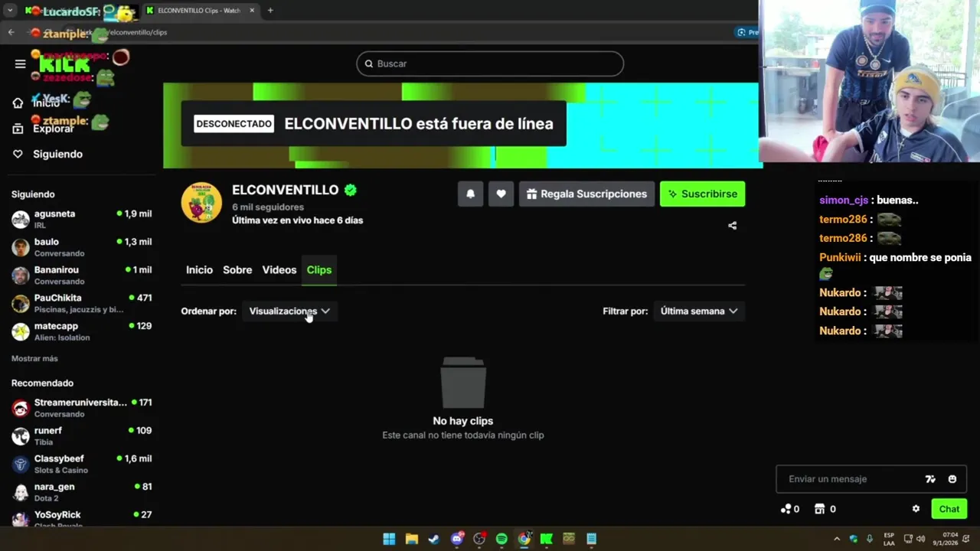
Task: Switch to the Sobre channel tab
Action: click(237, 269)
